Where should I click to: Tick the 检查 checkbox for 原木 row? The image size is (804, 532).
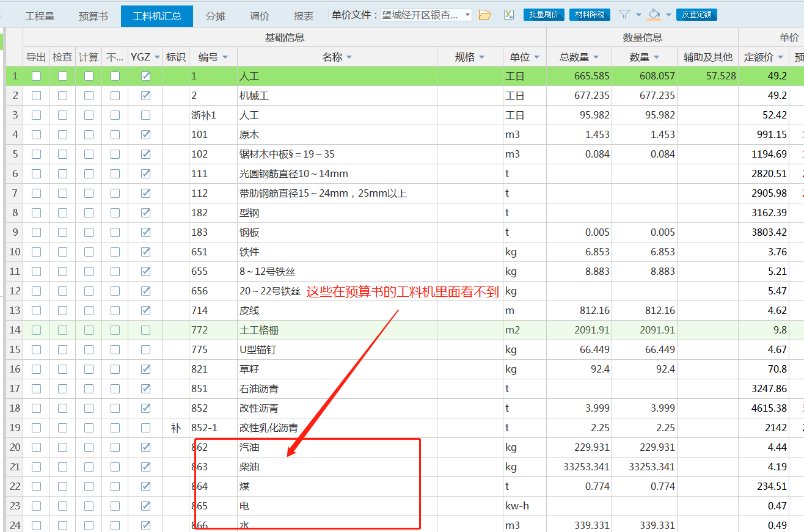62,135
